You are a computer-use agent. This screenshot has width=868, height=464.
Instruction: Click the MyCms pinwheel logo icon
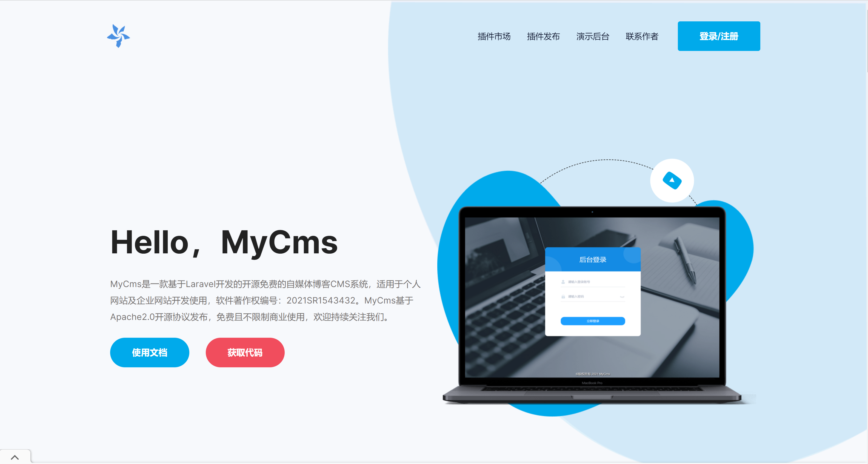tap(118, 36)
